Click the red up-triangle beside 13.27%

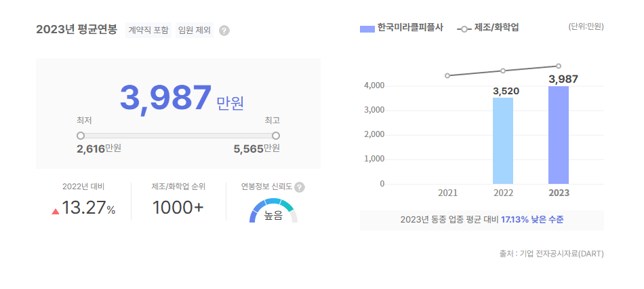pos(56,211)
